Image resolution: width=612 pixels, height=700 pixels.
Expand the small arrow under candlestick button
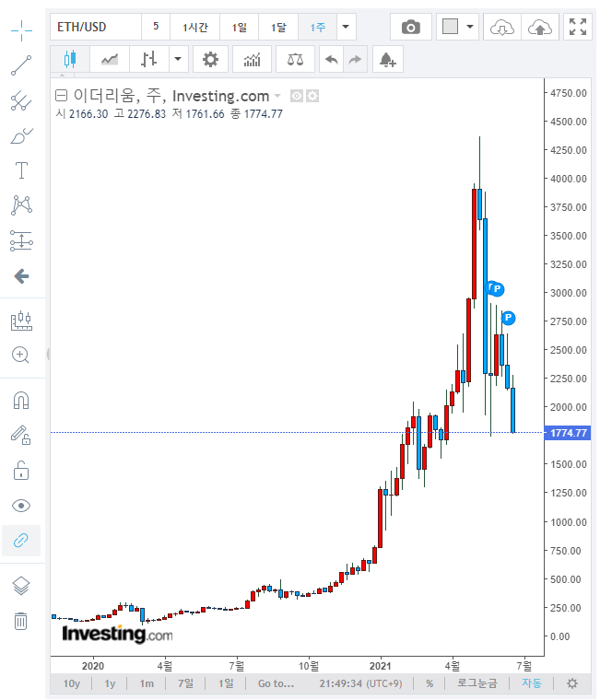coord(62,75)
